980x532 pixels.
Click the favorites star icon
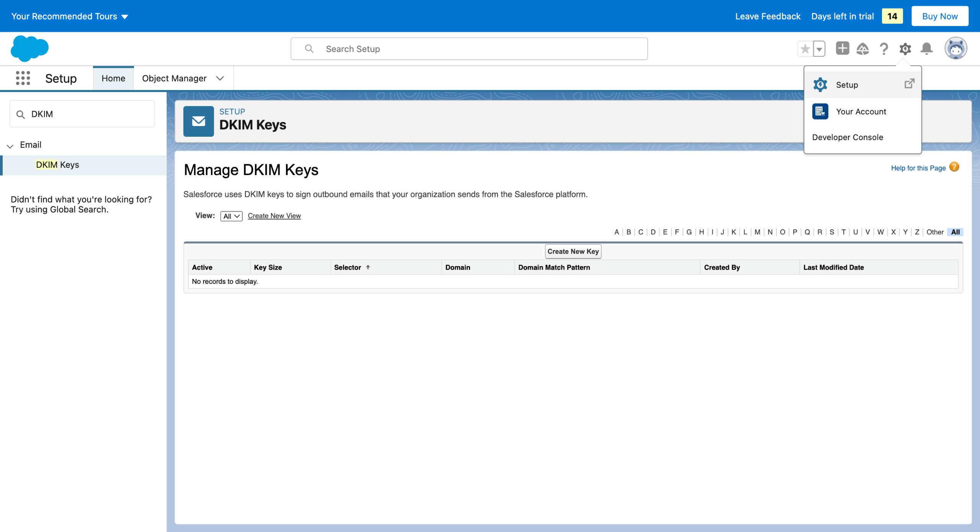click(x=805, y=49)
